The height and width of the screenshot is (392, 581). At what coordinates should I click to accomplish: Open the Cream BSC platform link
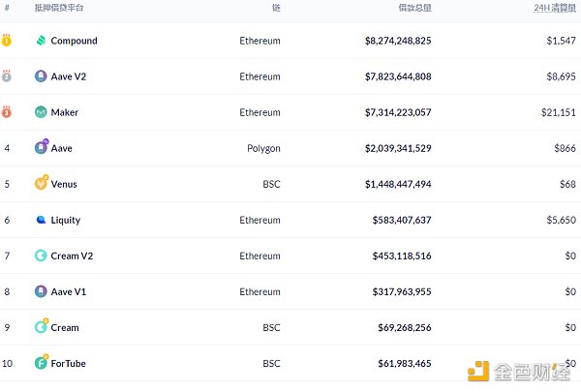tap(65, 327)
